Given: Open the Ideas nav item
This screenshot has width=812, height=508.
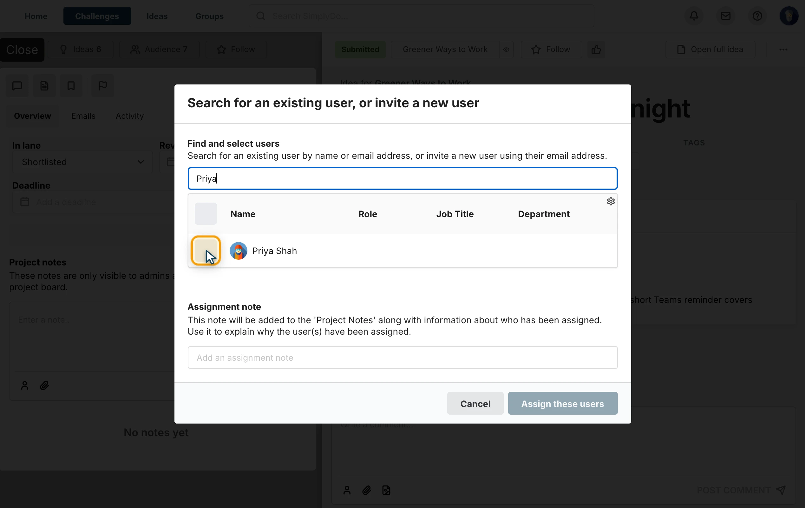Looking at the screenshot, I should click(157, 16).
